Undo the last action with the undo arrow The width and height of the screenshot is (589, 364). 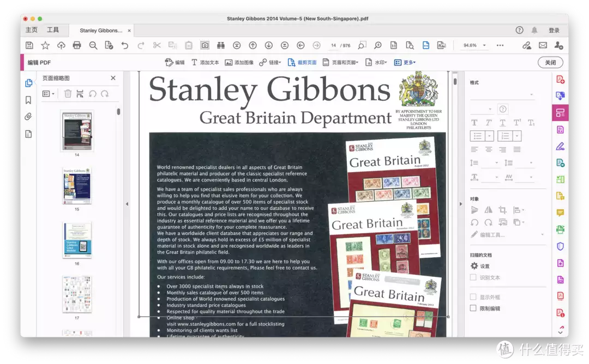click(x=125, y=45)
